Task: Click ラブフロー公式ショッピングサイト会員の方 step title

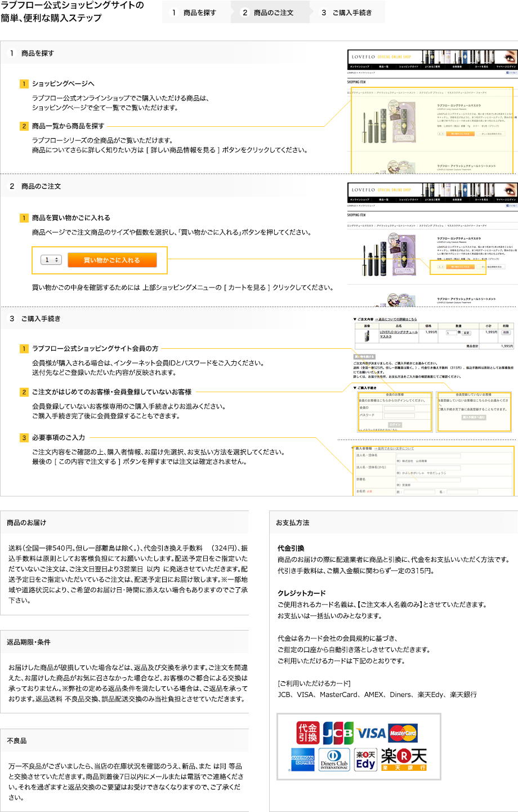Action: (x=95, y=348)
